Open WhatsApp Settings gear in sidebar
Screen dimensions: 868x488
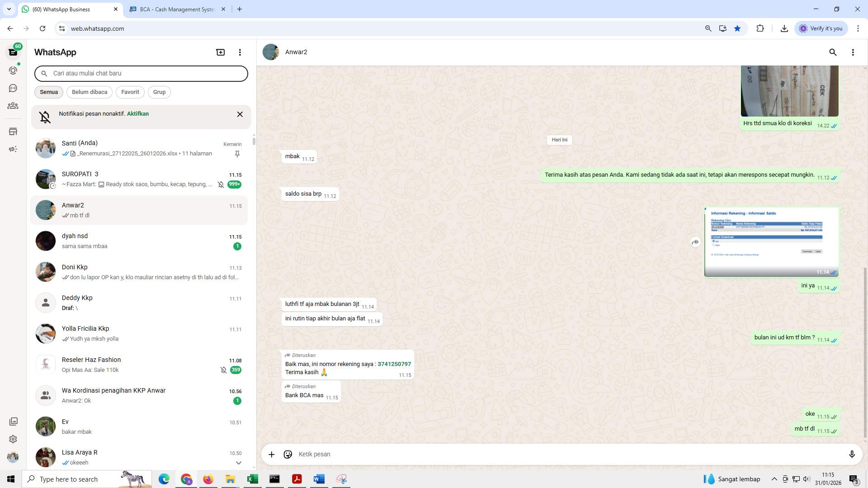13,439
